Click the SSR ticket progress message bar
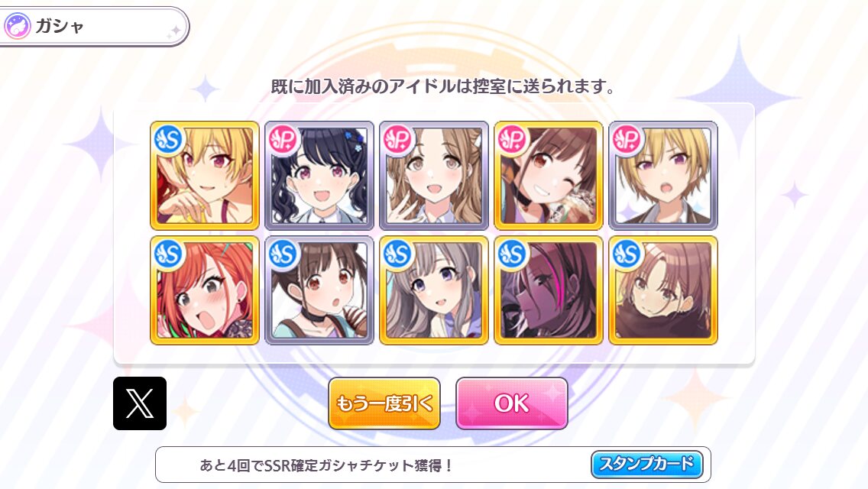The image size is (868, 489). pos(433,465)
